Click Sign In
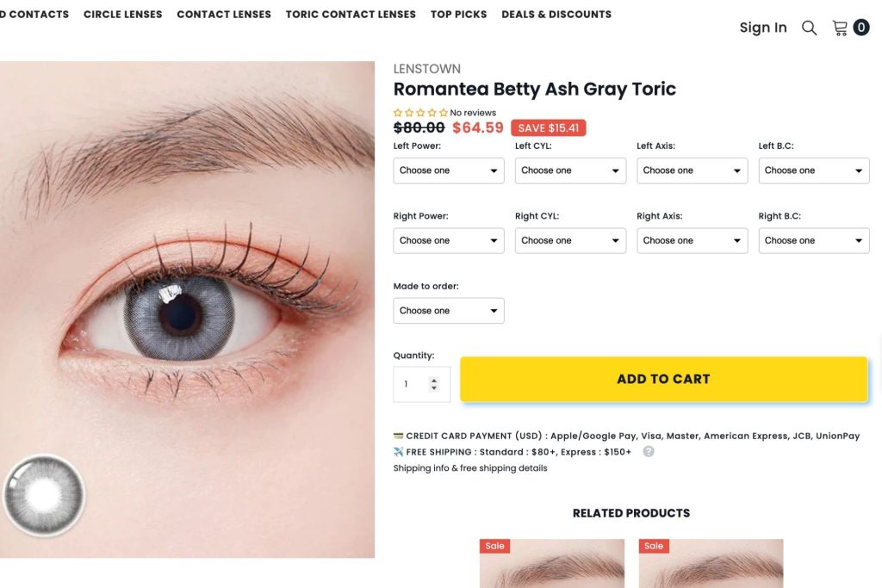This screenshot has height=588, width=882. (x=762, y=27)
